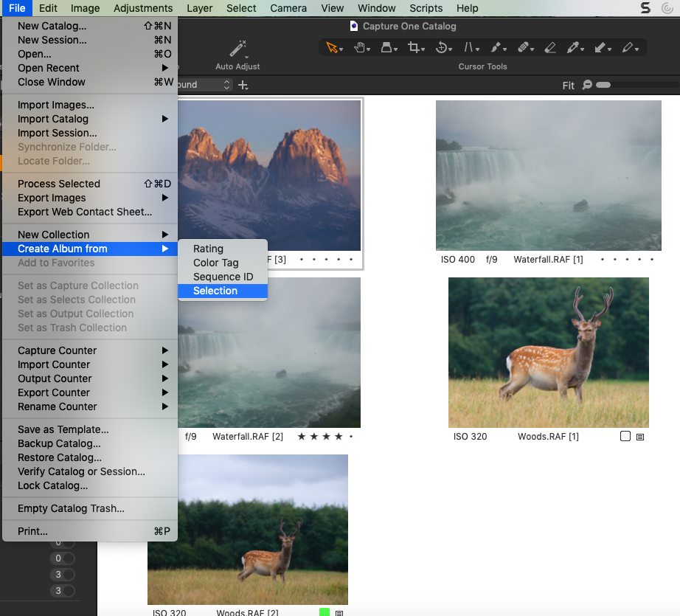
Task: Toggle the upper filter pill showing 3
Action: coord(63,575)
